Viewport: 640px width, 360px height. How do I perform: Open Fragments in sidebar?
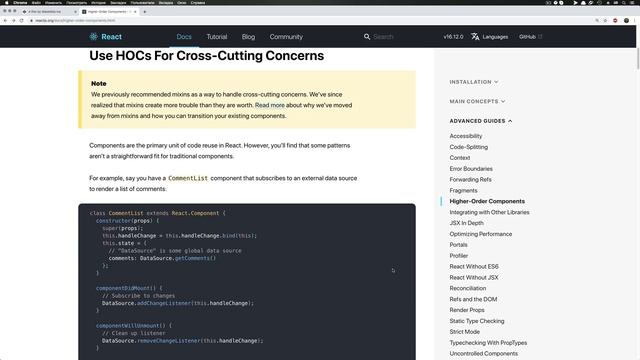pos(463,190)
